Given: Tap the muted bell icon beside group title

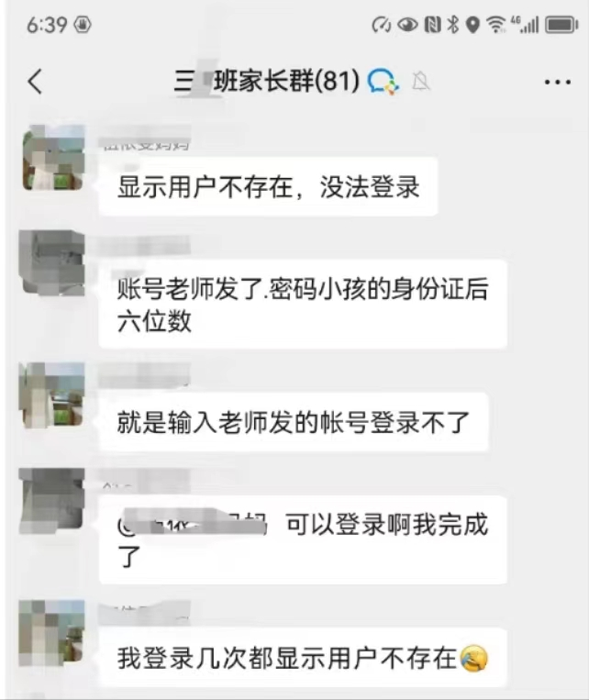Looking at the screenshot, I should [x=421, y=82].
